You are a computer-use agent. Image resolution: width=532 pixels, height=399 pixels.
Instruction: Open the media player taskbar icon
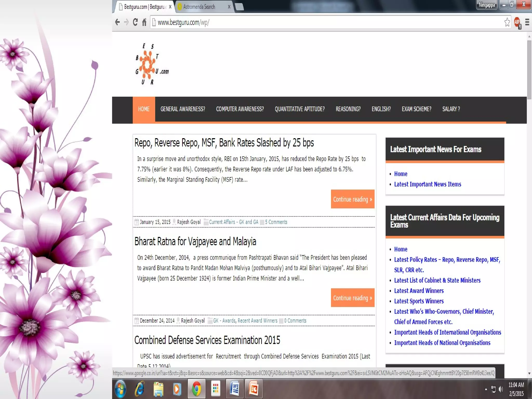click(177, 389)
